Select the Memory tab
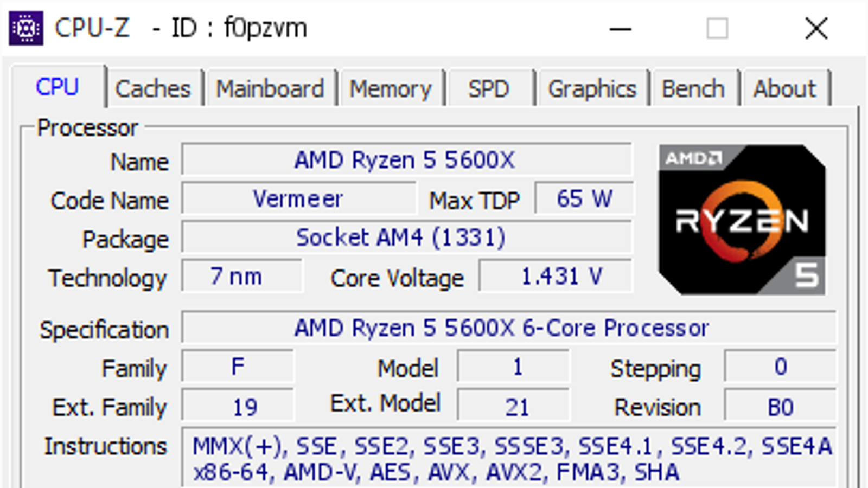Viewport: 868px width, 488px height. (391, 89)
